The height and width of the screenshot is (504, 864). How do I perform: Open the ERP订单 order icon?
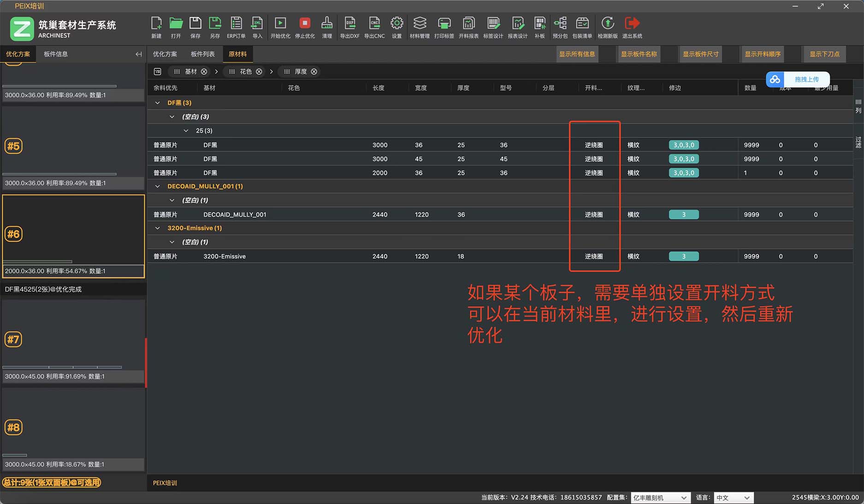(x=236, y=27)
